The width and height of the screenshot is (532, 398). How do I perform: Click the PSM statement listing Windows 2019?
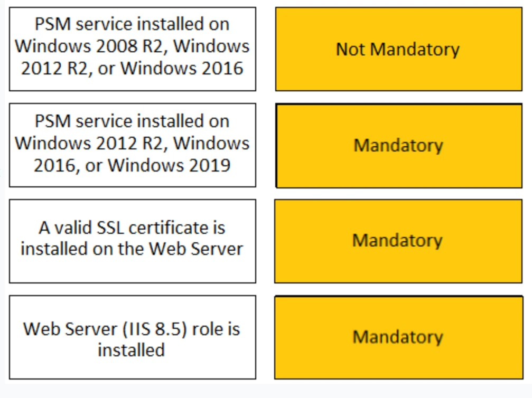point(132,145)
